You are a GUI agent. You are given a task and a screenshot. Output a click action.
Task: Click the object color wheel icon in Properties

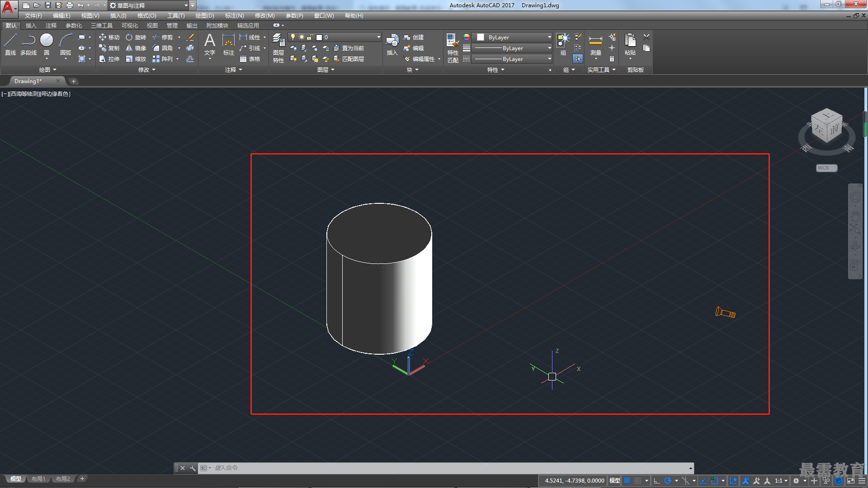[x=466, y=37]
